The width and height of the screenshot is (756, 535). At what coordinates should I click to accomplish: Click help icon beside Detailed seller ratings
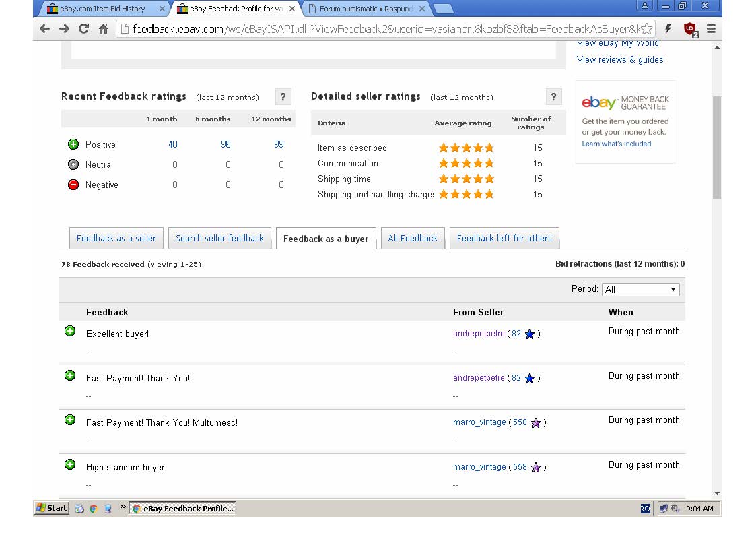coord(553,97)
